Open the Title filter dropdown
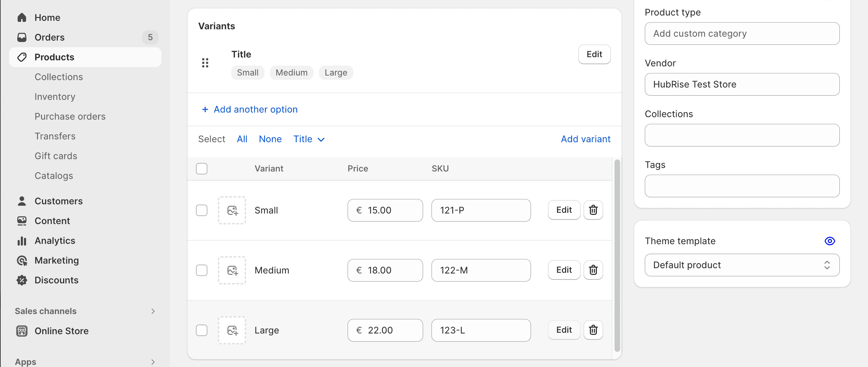Image resolution: width=868 pixels, height=367 pixels. point(308,139)
